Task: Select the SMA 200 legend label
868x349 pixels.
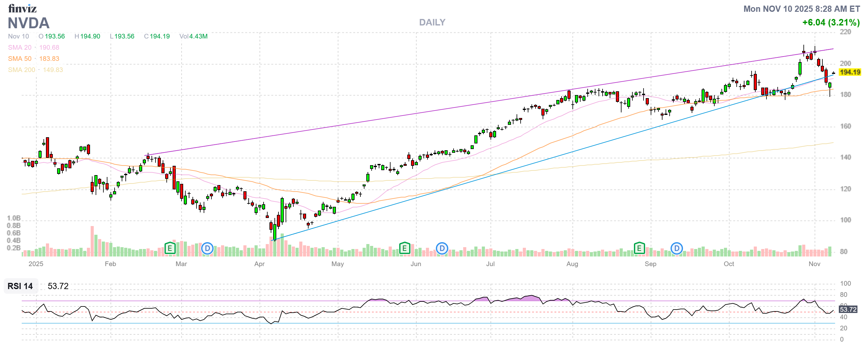Action: 21,70
